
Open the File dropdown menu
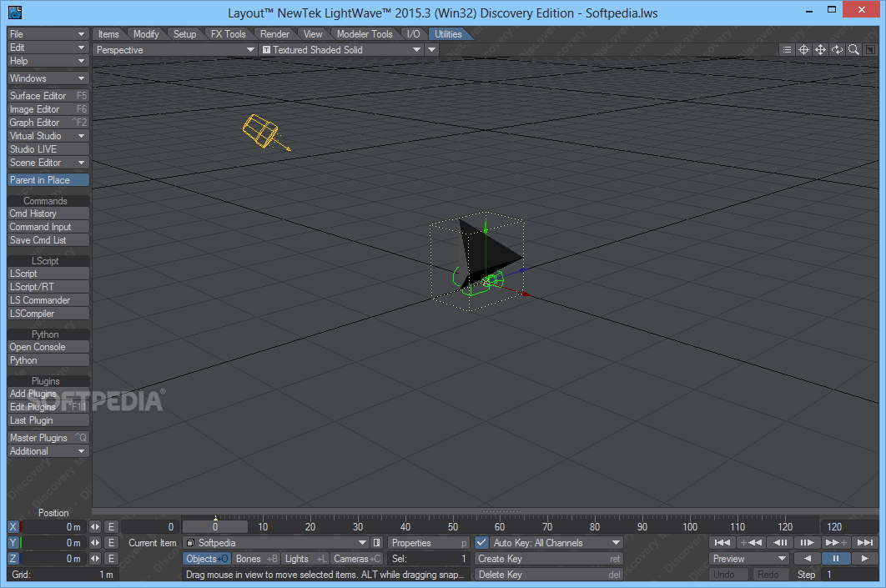tap(48, 34)
